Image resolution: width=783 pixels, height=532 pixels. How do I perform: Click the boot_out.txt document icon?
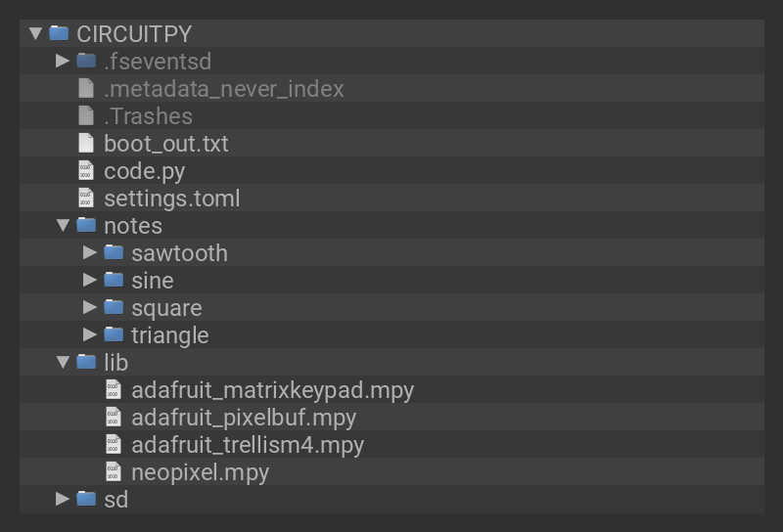click(x=86, y=144)
